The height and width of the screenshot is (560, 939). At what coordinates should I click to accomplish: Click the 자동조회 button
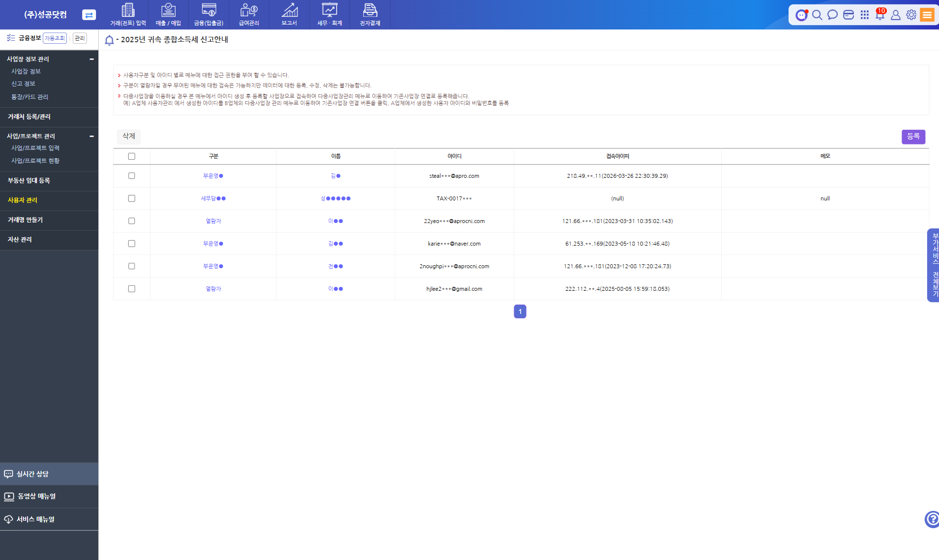55,38
